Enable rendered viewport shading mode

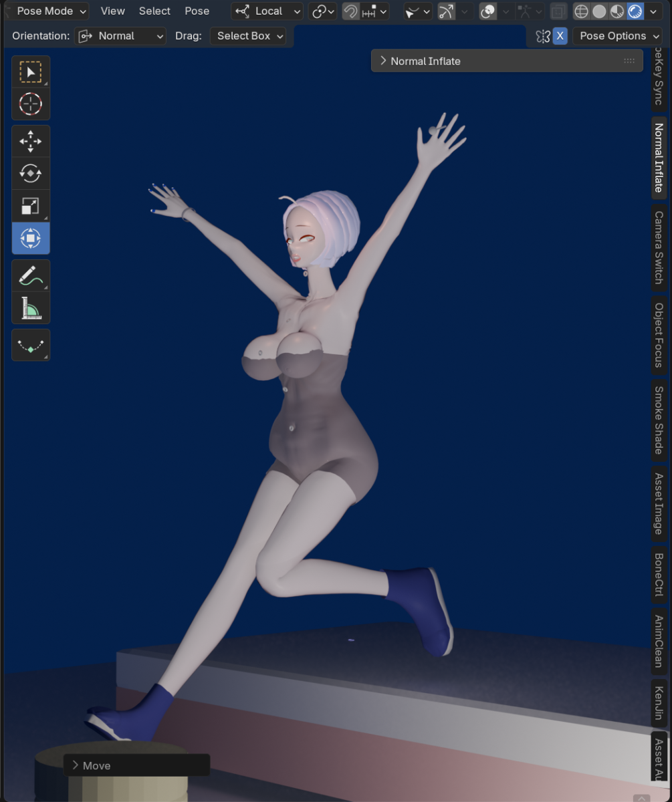tap(635, 11)
